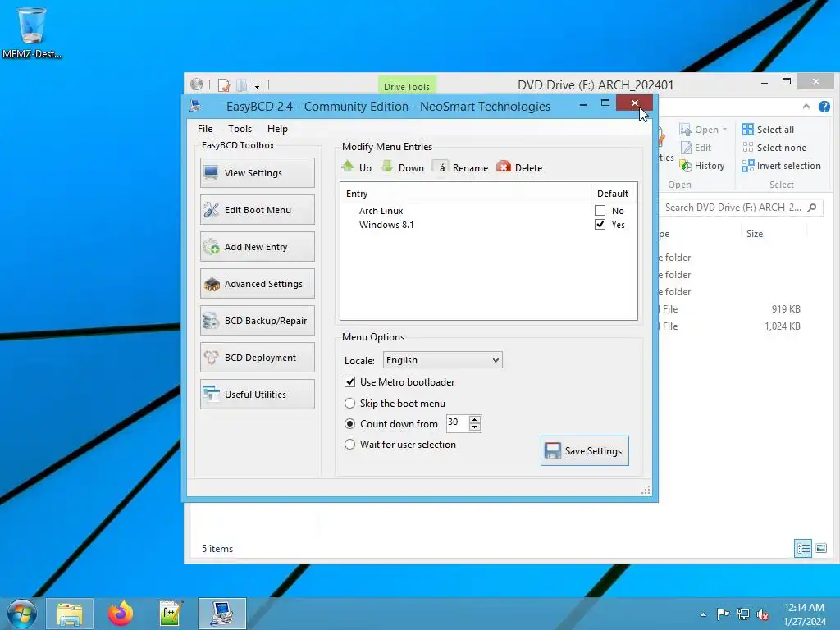Click Edit in Explorer ribbon
Image resolution: width=840 pixels, height=630 pixels.
click(x=696, y=148)
